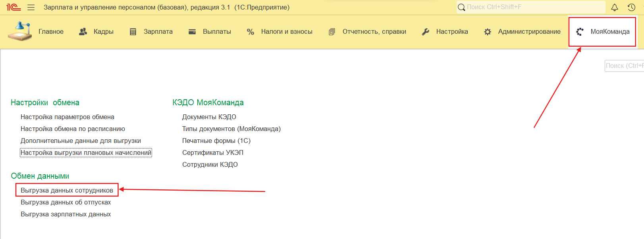Open notifications bell icon

[x=614, y=7]
